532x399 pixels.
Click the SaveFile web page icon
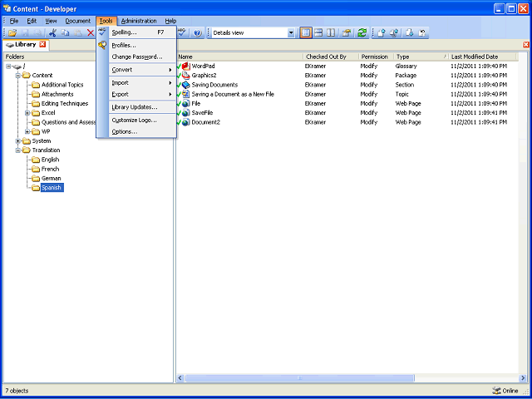[x=186, y=113]
